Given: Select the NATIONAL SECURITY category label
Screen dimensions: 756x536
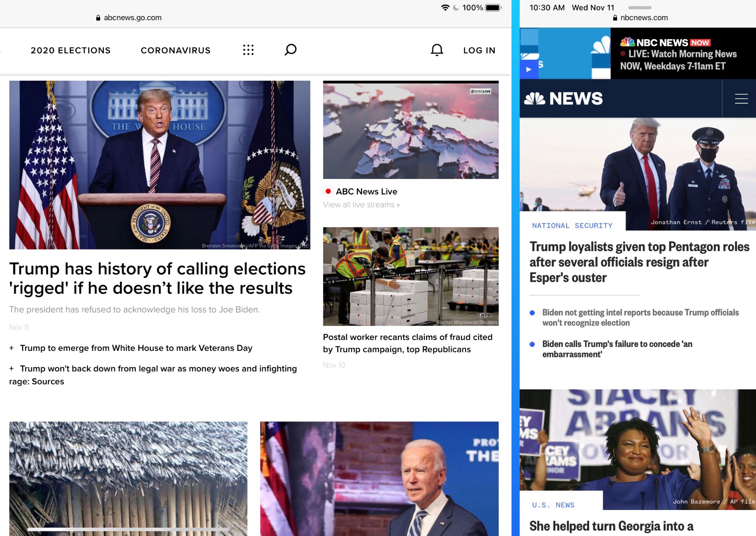Looking at the screenshot, I should [572, 226].
